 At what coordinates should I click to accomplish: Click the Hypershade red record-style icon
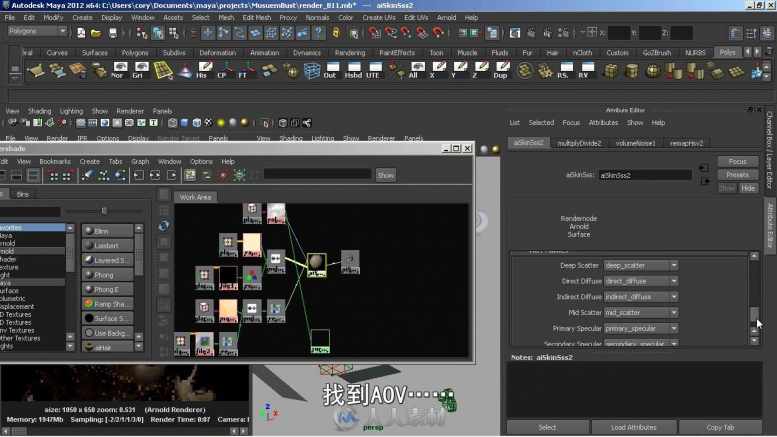point(223,175)
